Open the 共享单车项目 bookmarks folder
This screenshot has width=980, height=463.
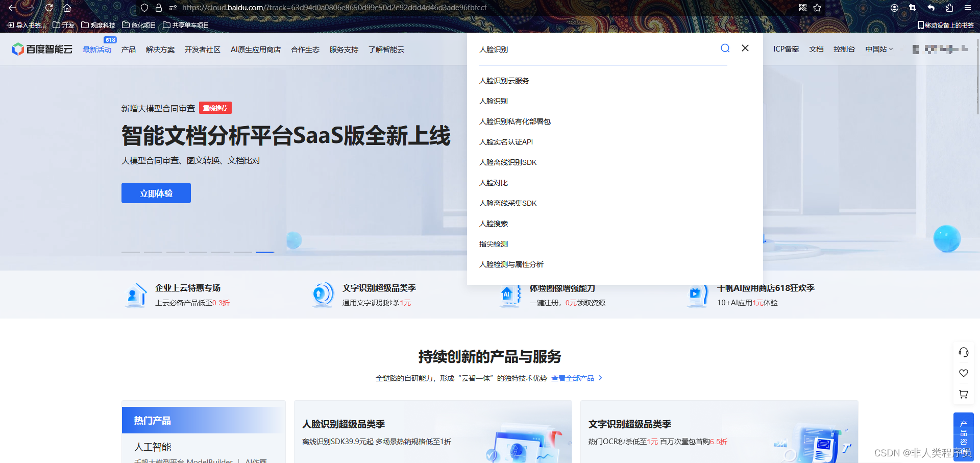click(x=186, y=25)
